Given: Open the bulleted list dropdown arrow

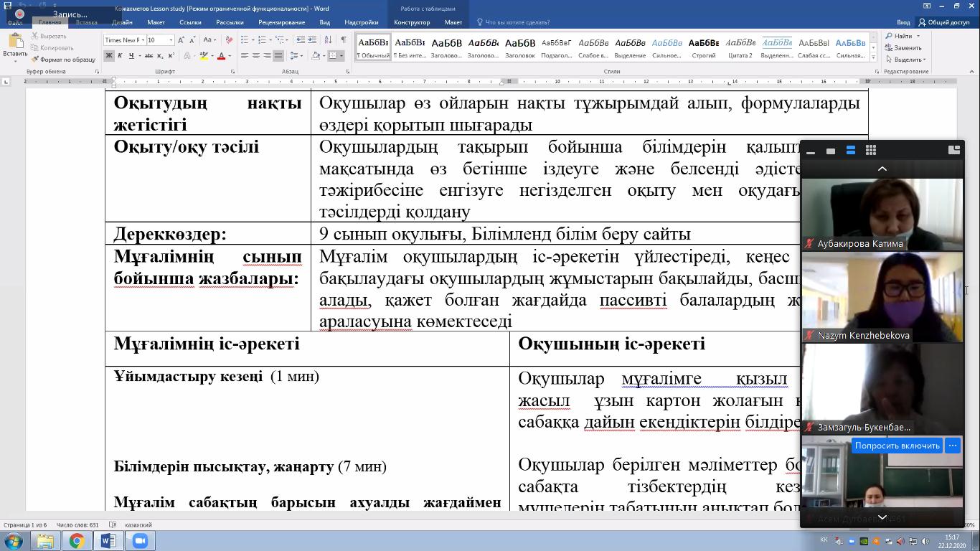Looking at the screenshot, I should [x=252, y=40].
